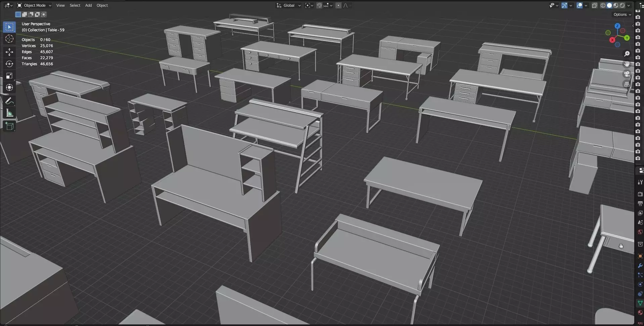
Task: Open the gizmo options dropdown arrow
Action: [x=570, y=5]
